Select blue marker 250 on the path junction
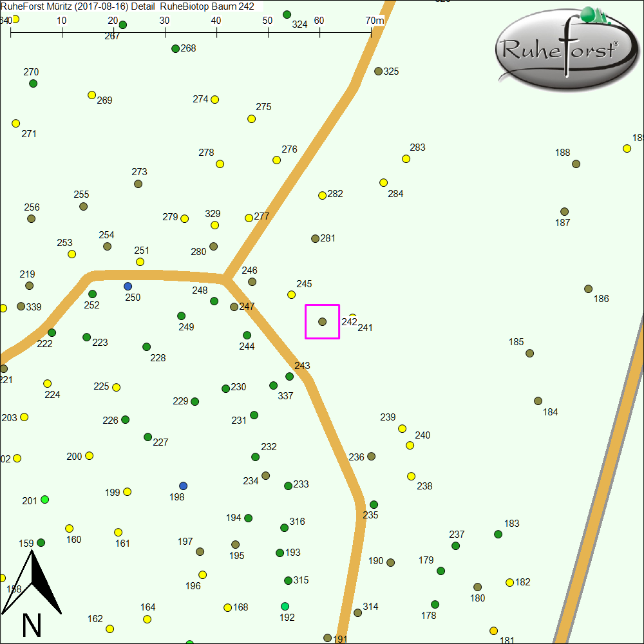Screen dimensions: 644x644 [128, 286]
